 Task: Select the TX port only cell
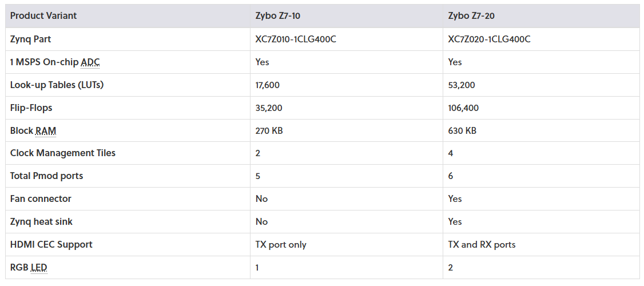click(281, 244)
